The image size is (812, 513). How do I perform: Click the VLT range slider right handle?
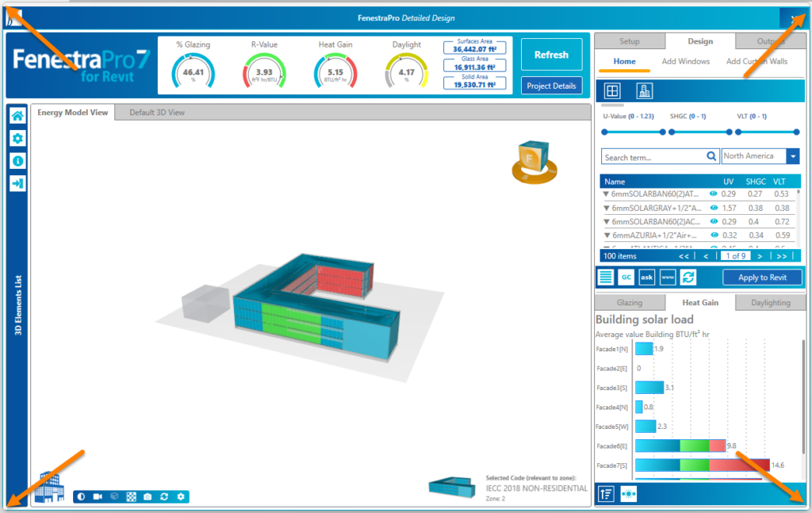coord(796,132)
